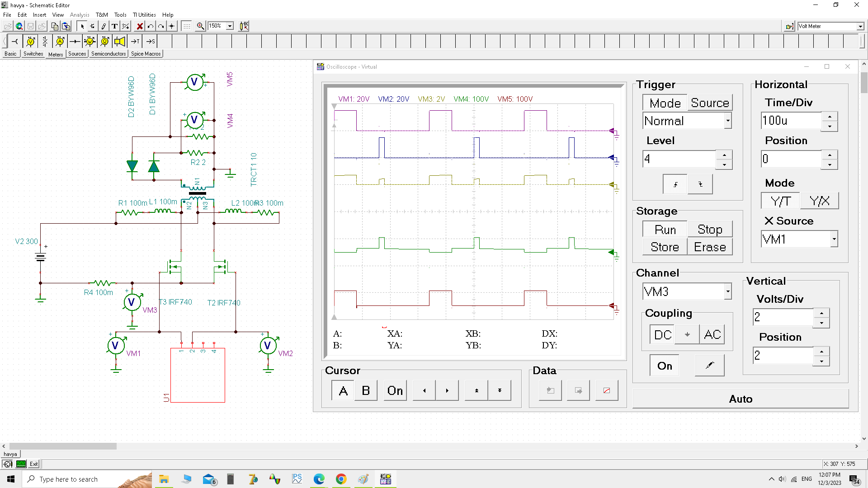Choose the speaker/buzzer component icon
This screenshot has width=868, height=488.
[x=120, y=41]
